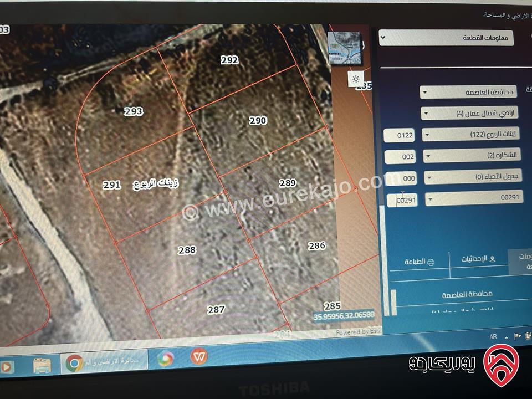Select parcel 293 on the map
The width and height of the screenshot is (532, 399).
[x=134, y=111]
